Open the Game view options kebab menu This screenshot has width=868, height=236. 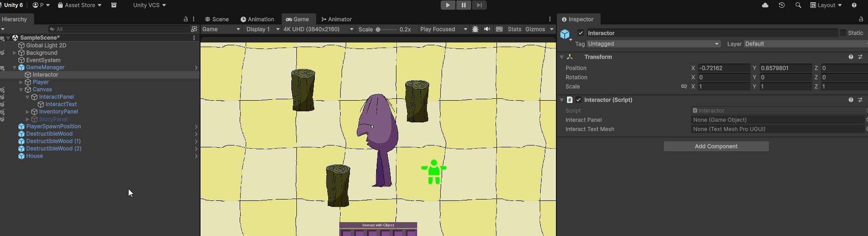[550, 19]
